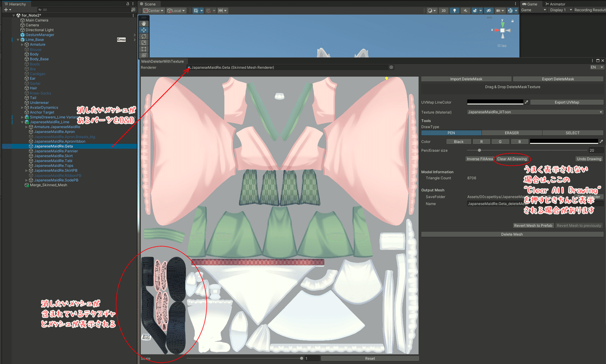Click Undo Drawing button
606x364 pixels.
pos(589,159)
